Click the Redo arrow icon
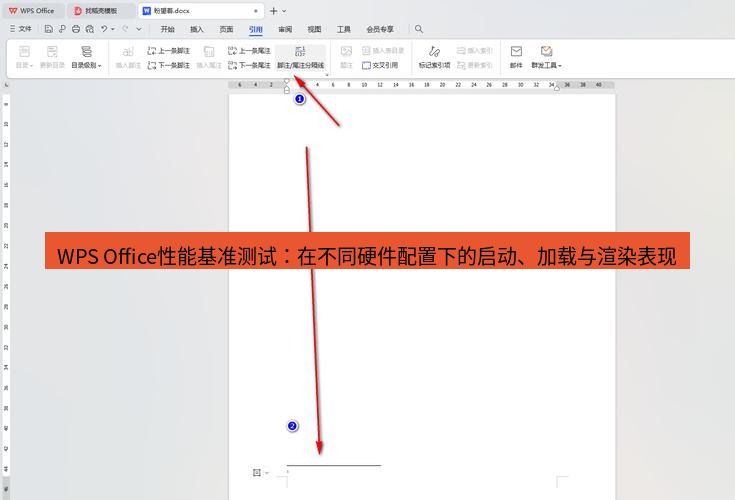This screenshot has width=735, height=500. [x=125, y=29]
